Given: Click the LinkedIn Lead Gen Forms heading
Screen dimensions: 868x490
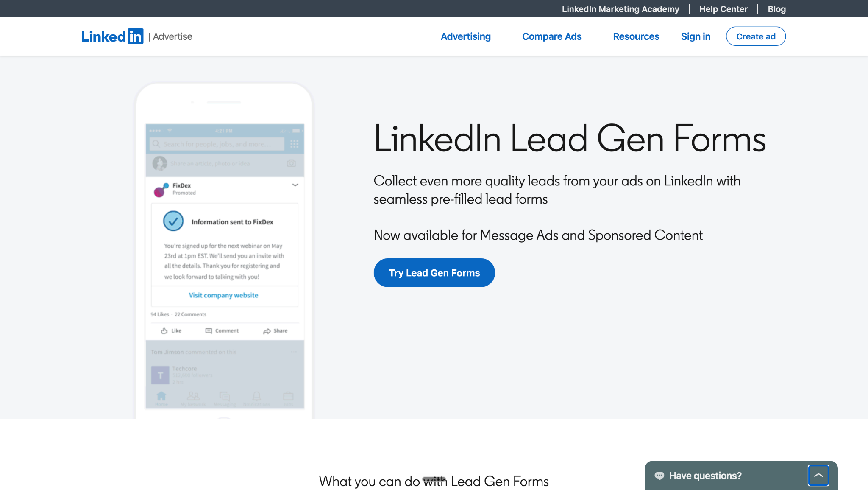Looking at the screenshot, I should coord(570,138).
